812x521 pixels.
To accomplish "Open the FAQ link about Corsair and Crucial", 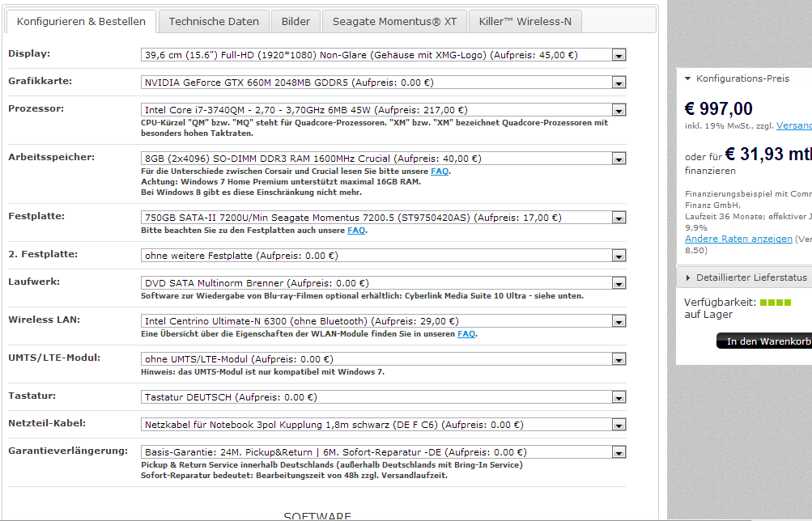I will (x=440, y=172).
